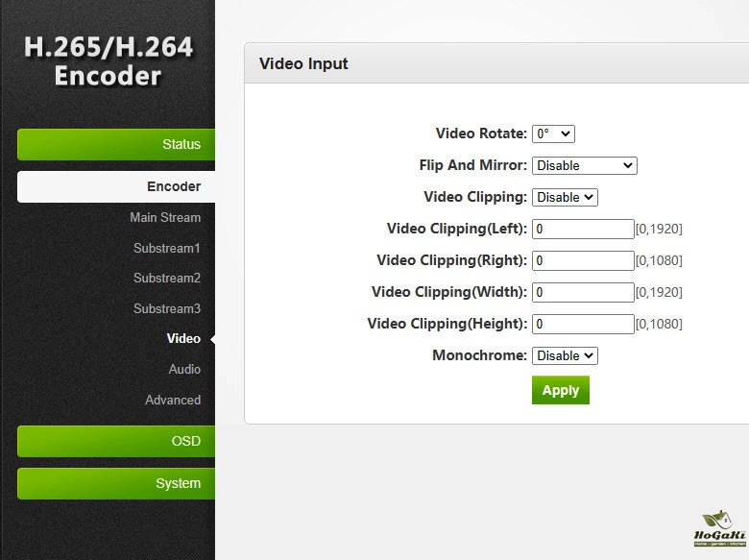Open the Video Clipping dropdown
749x560 pixels.
(x=565, y=197)
